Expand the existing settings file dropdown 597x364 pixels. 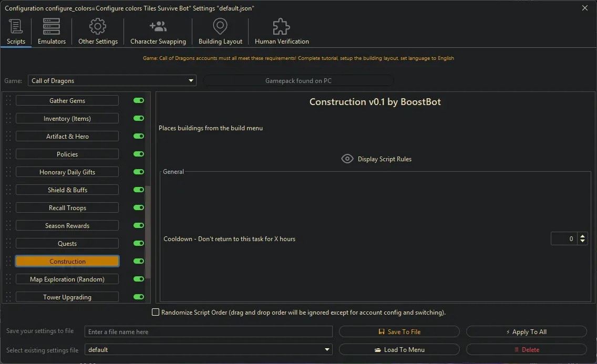point(326,349)
